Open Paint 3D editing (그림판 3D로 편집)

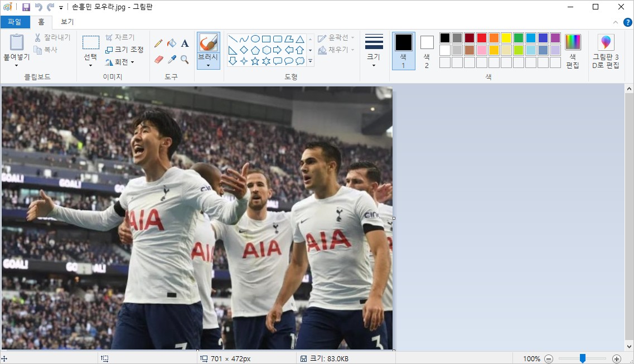point(606,51)
